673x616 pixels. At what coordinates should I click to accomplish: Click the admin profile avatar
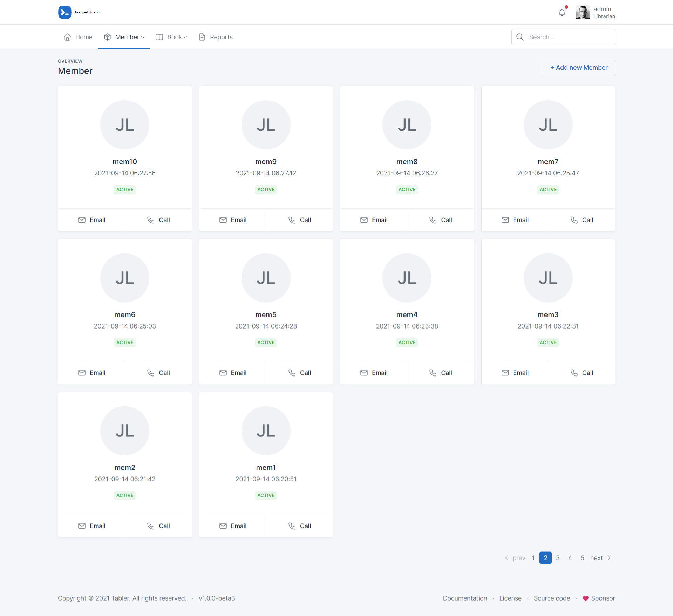coord(583,13)
